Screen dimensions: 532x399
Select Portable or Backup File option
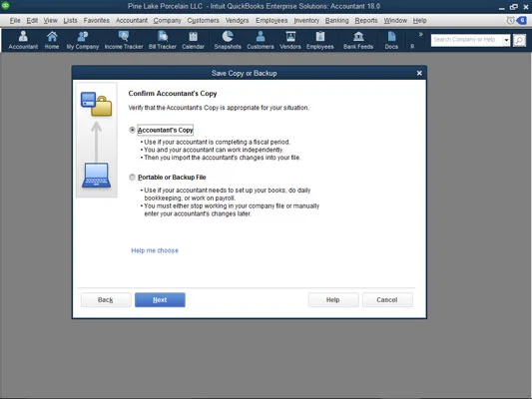[132, 177]
